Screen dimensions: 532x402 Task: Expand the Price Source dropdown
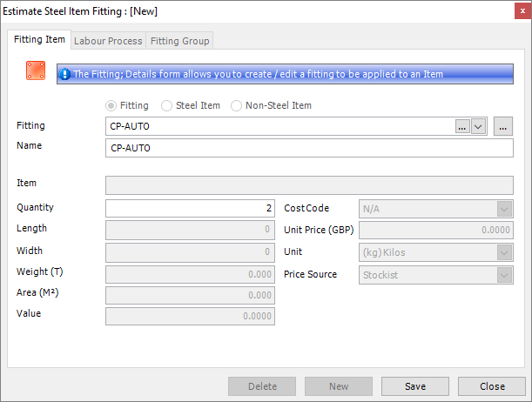503,275
